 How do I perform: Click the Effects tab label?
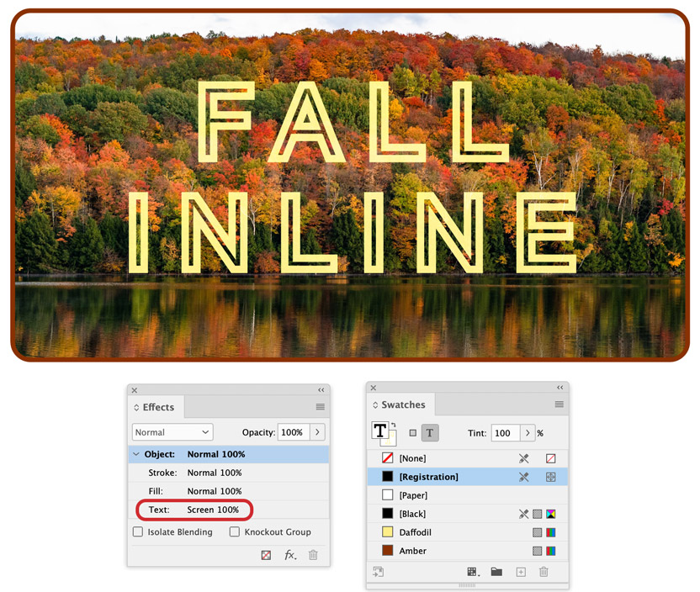tap(158, 407)
